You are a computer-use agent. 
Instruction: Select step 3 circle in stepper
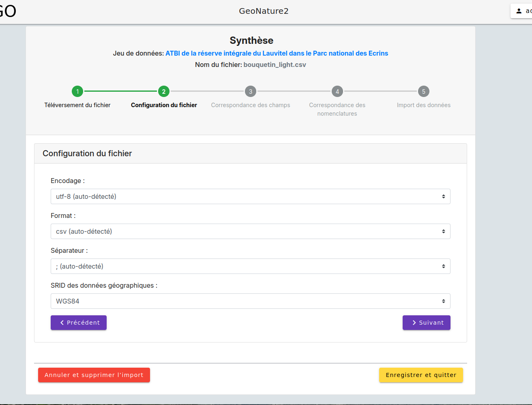[x=251, y=91]
